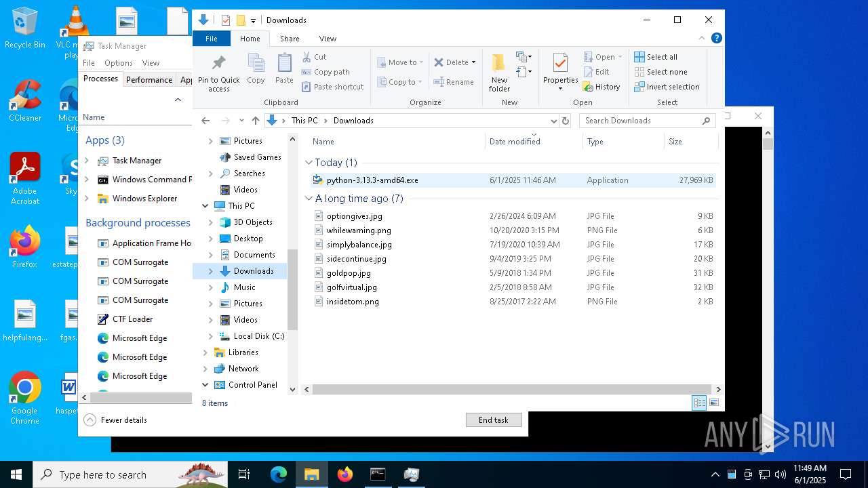Go back with navigation arrow
The width and height of the screenshot is (868, 488).
coord(205,121)
